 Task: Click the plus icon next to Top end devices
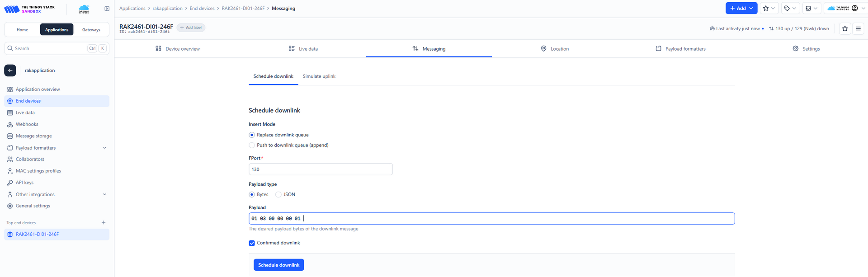point(104,223)
